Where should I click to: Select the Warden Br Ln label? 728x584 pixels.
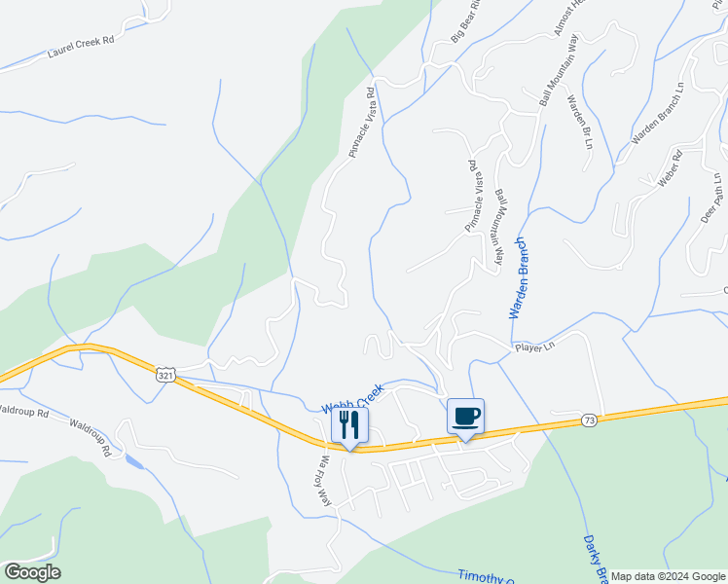pyautogui.click(x=580, y=122)
